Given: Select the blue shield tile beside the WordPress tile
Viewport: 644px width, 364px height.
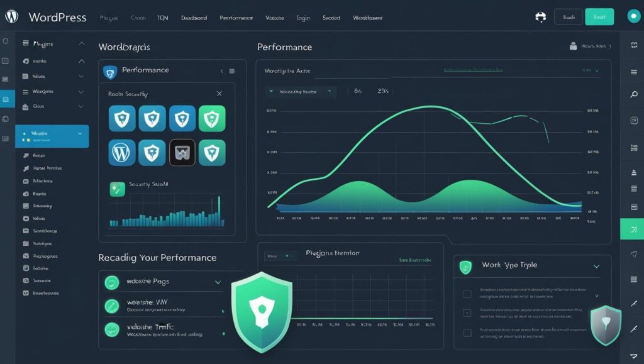Looking at the screenshot, I should 152,153.
